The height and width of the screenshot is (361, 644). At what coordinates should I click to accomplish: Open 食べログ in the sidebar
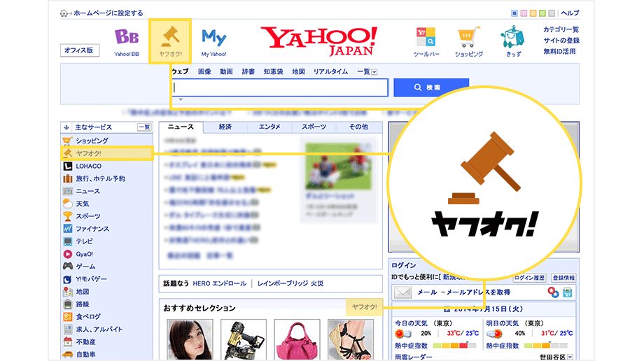[x=88, y=317]
